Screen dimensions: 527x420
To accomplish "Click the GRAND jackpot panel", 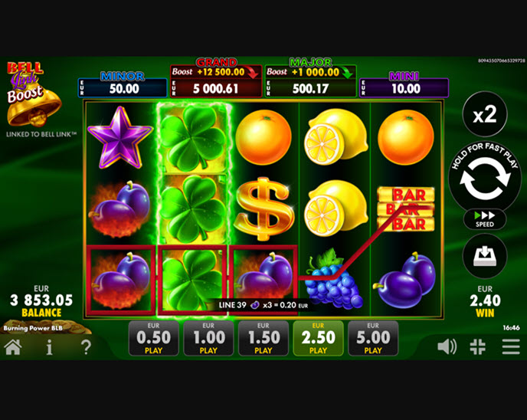I will click(216, 80).
